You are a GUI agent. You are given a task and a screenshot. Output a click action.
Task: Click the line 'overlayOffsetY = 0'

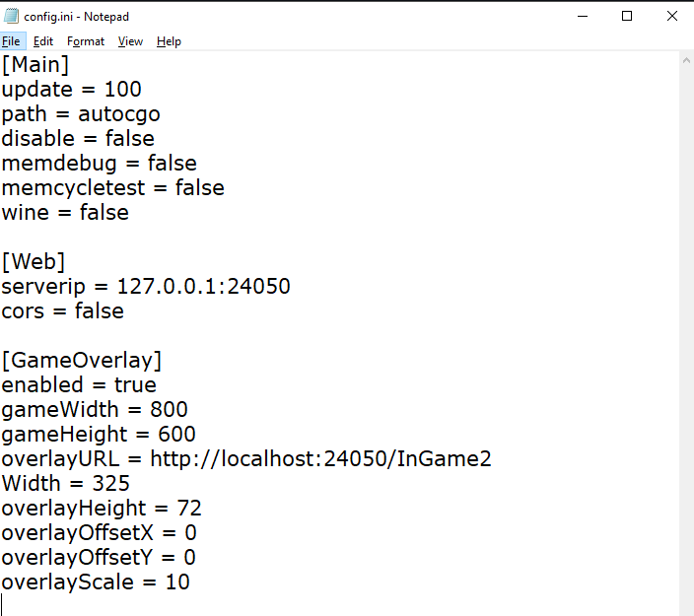(x=99, y=557)
